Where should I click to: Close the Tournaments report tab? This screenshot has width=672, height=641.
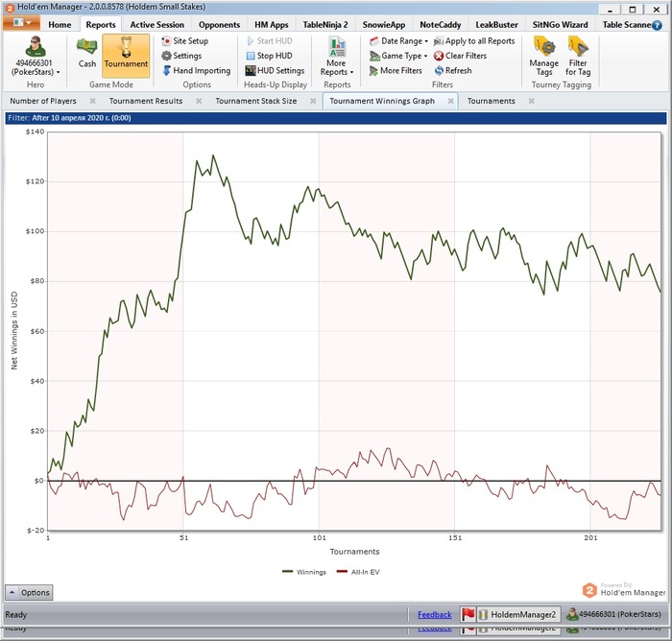point(532,101)
